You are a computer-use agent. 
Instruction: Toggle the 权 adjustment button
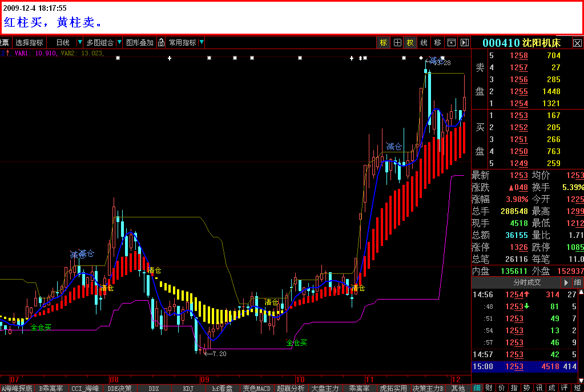[x=410, y=43]
